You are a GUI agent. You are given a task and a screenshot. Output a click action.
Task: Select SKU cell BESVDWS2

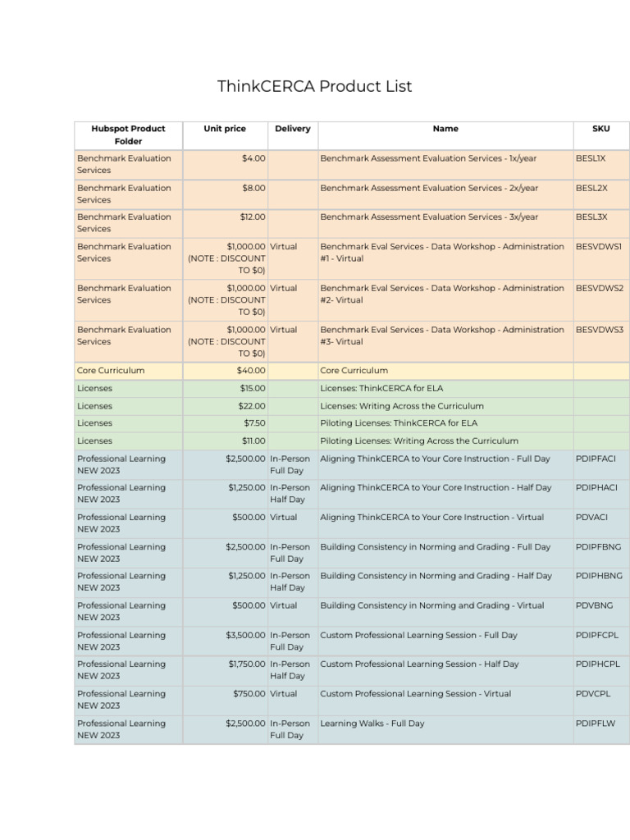(x=601, y=299)
